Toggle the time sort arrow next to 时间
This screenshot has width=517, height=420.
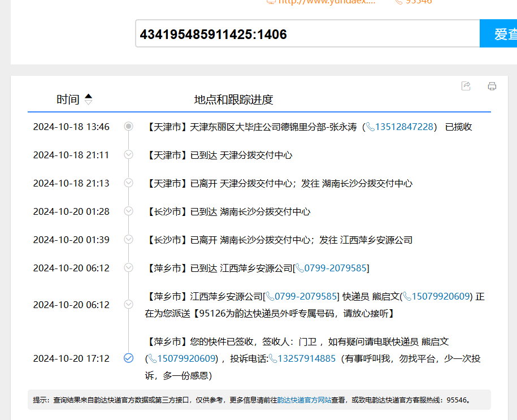[88, 99]
